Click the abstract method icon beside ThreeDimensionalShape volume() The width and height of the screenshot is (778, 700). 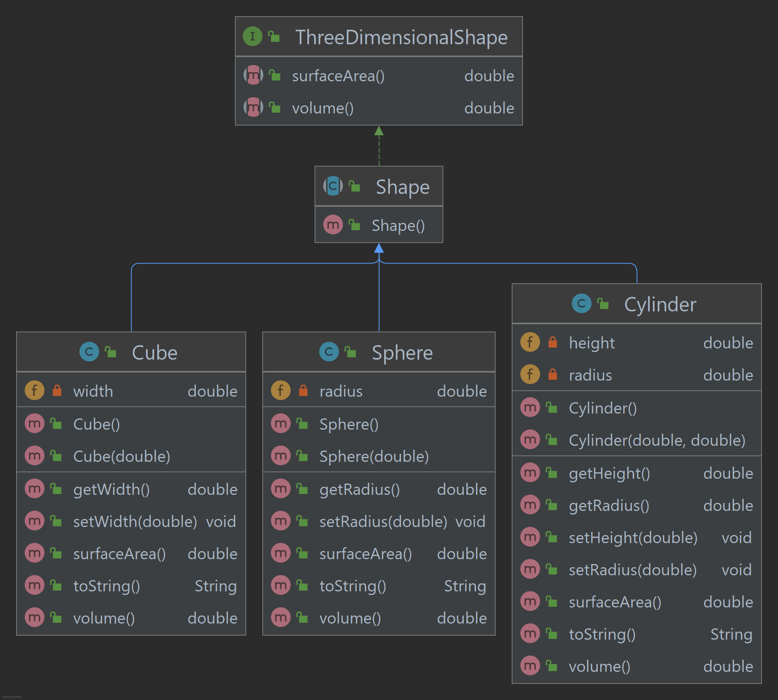253,107
